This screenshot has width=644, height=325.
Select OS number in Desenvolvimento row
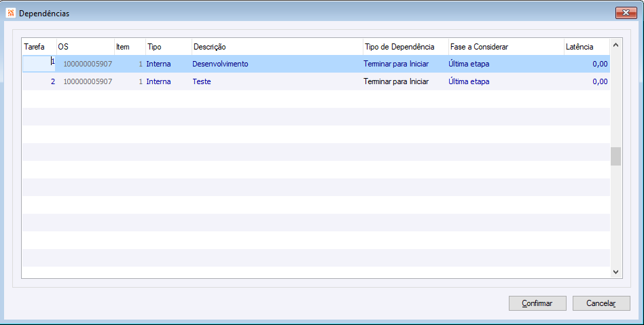(x=88, y=64)
